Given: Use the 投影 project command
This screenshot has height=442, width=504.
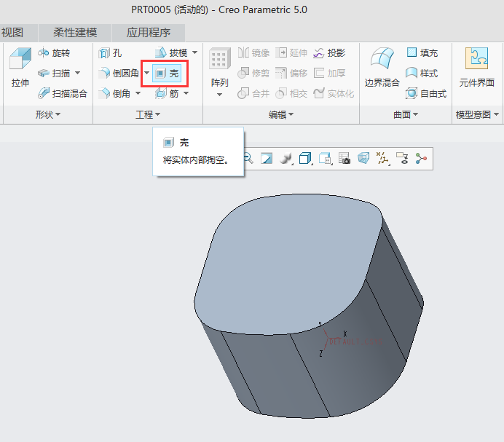Looking at the screenshot, I should pos(329,52).
